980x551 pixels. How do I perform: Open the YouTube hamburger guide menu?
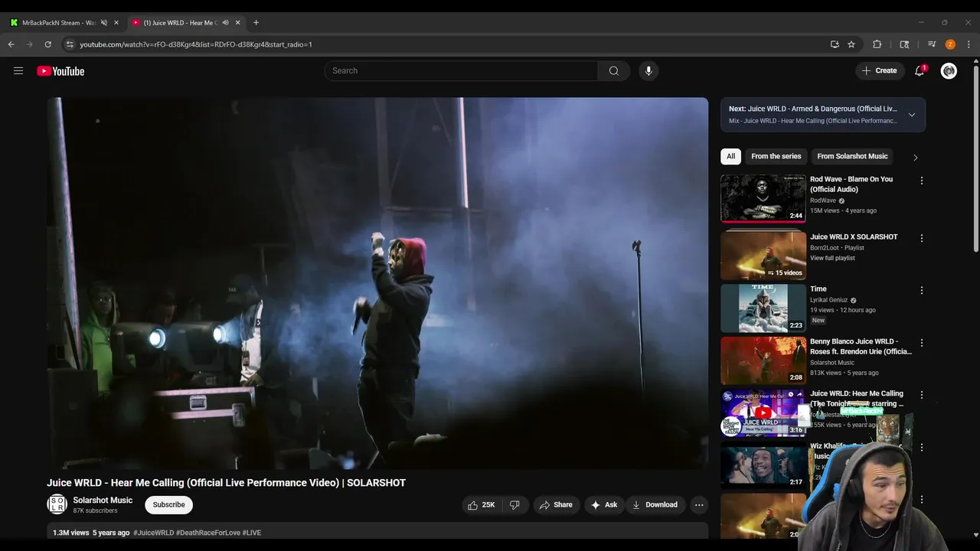click(x=18, y=71)
